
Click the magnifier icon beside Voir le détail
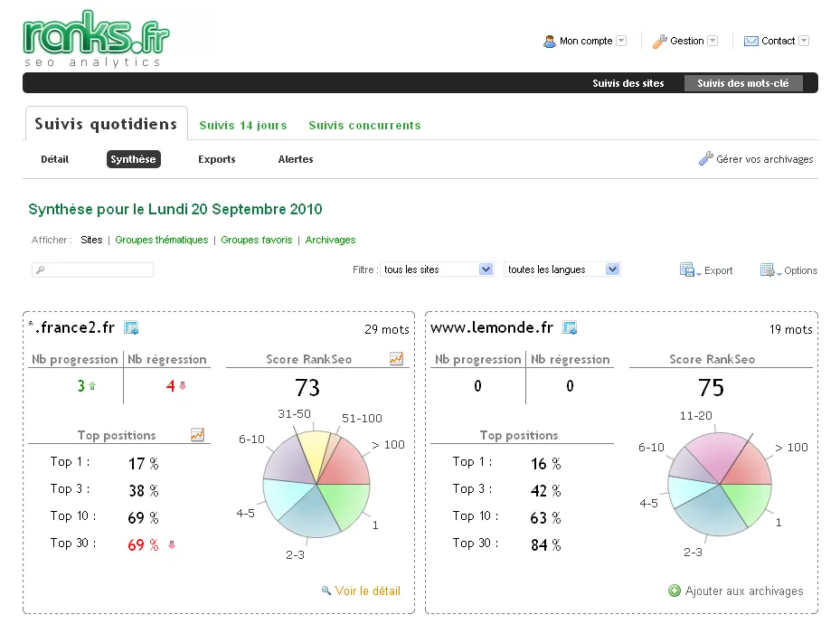point(326,591)
